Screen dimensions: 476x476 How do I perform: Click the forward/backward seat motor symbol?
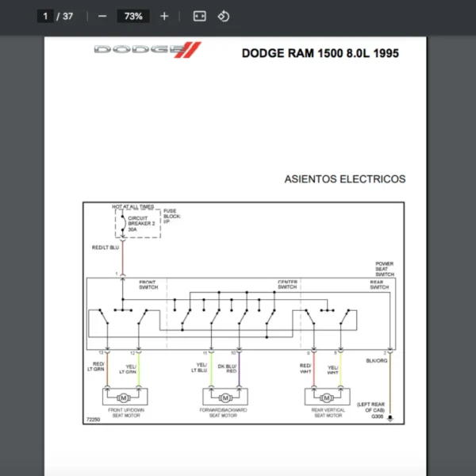point(225,397)
